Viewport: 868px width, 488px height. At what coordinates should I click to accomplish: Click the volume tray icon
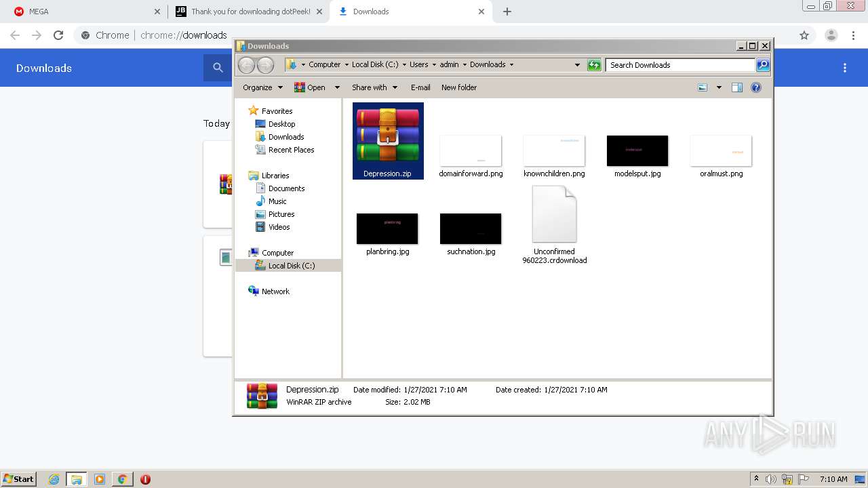tap(771, 479)
